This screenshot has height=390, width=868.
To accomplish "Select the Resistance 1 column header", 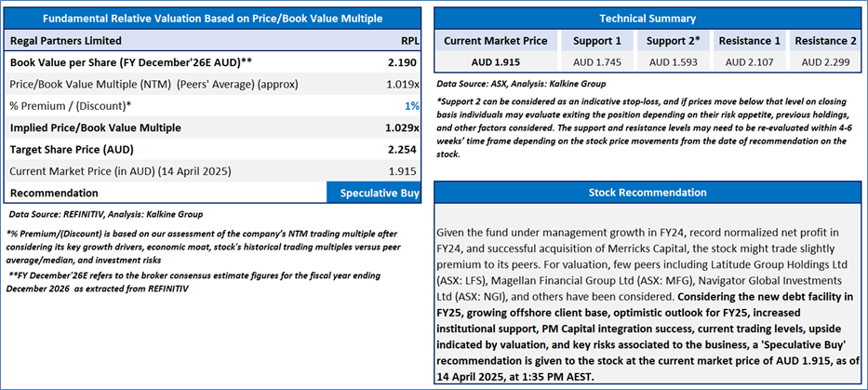I will [x=749, y=41].
